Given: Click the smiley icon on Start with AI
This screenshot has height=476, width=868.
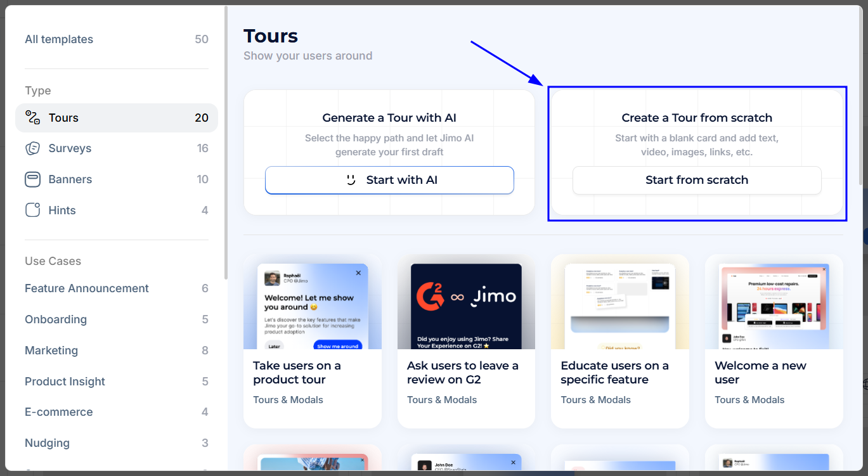Looking at the screenshot, I should pos(351,180).
